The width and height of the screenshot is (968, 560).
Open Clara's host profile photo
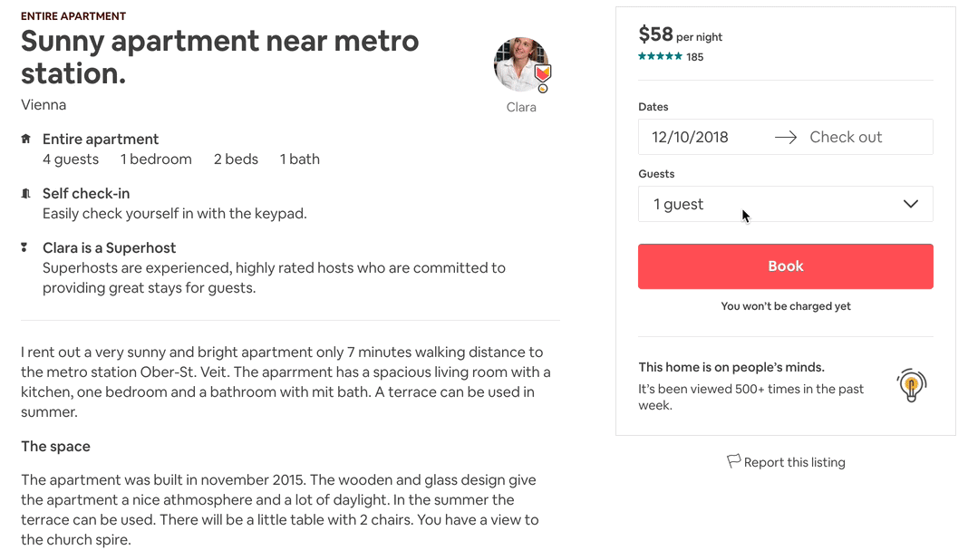520,64
